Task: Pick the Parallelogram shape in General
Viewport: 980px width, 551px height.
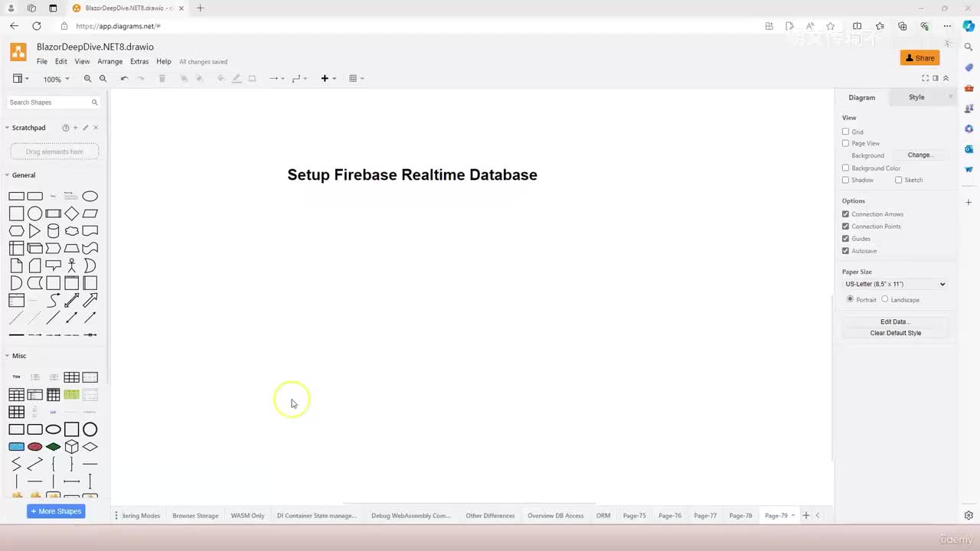Action: (90, 214)
